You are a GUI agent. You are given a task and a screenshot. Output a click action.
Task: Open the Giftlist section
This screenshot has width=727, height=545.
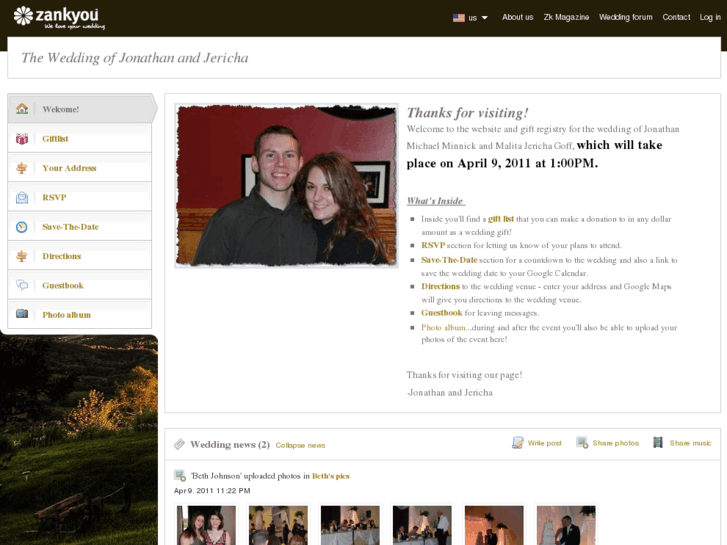coord(79,138)
